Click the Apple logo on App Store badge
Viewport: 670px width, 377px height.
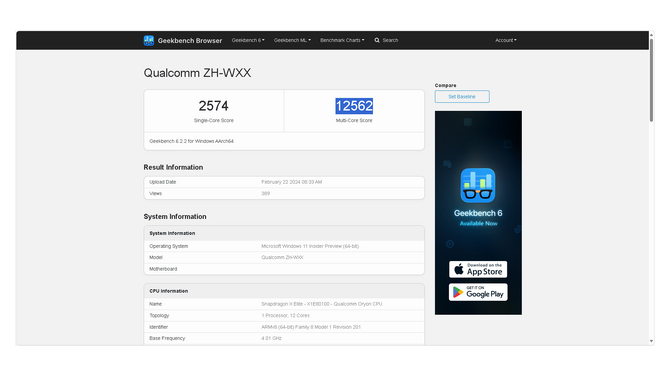point(459,269)
